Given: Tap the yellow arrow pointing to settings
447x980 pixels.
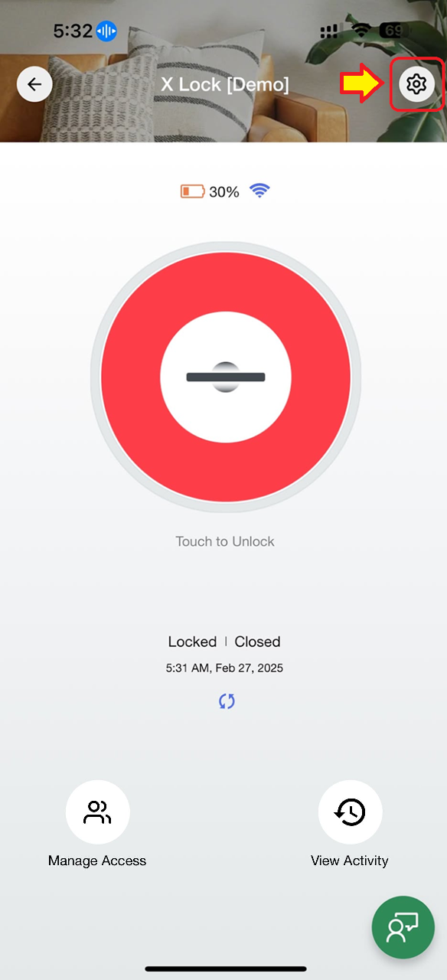Looking at the screenshot, I should pyautogui.click(x=361, y=83).
